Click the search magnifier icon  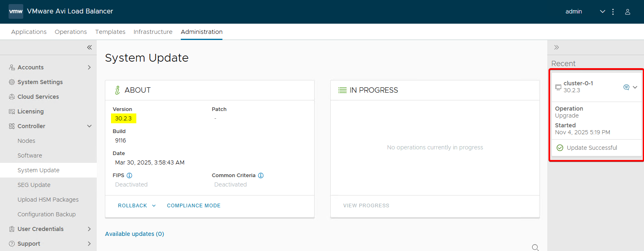coord(535,247)
